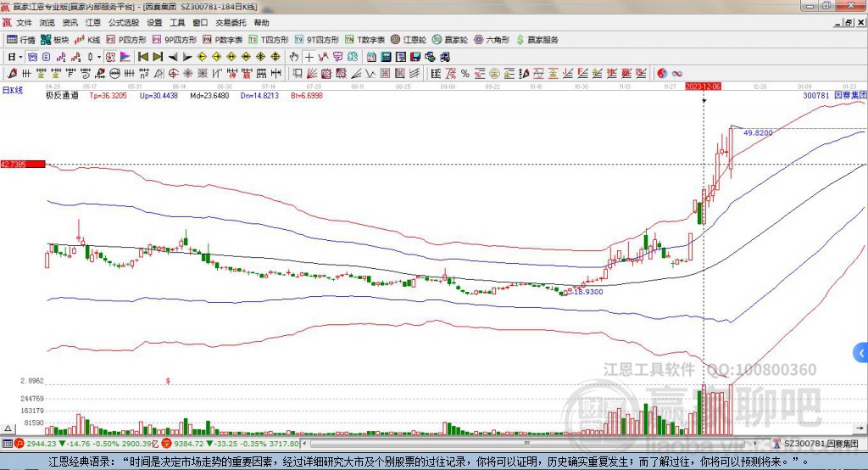Open the 文件 menu
The width and height of the screenshot is (868, 470).
(24, 23)
